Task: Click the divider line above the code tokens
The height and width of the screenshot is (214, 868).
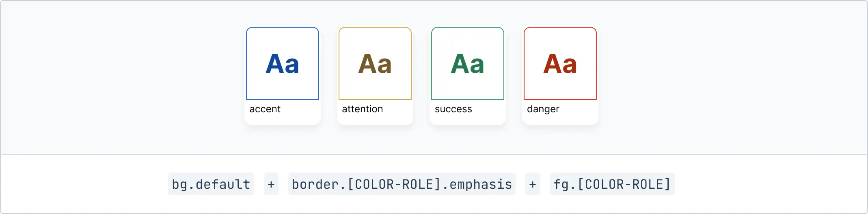Action: [x=434, y=154]
